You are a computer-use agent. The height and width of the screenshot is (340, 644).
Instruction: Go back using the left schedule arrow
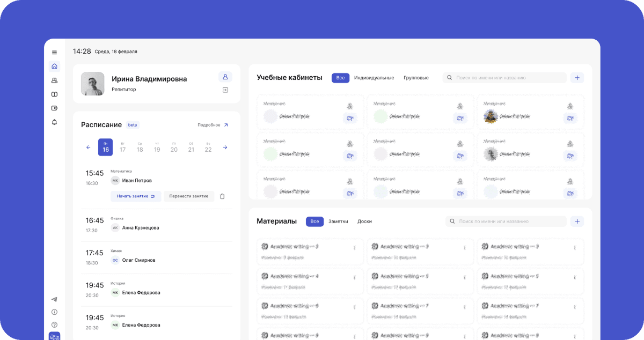point(89,147)
